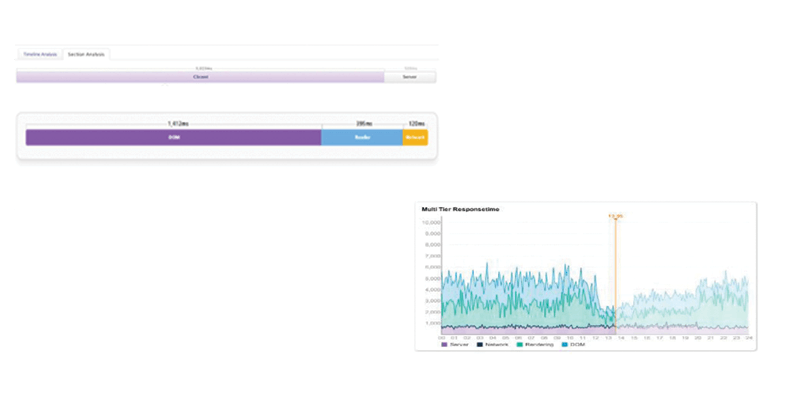This screenshot has width=800, height=400.
Task: Click the light purple Client bar
Action: point(200,76)
